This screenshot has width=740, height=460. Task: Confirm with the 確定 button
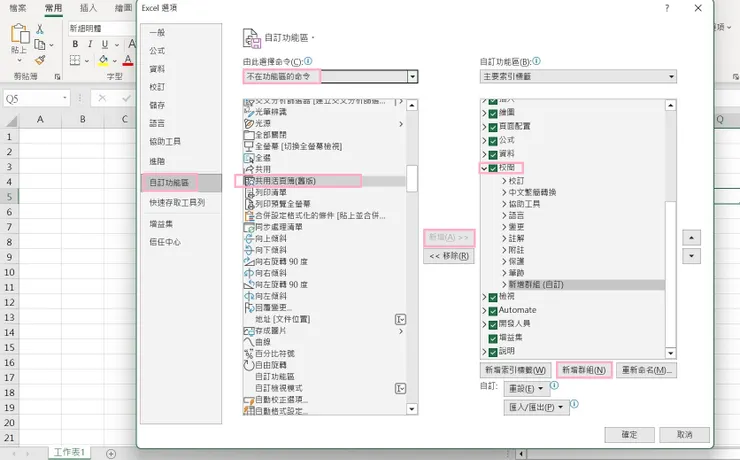pyautogui.click(x=630, y=435)
